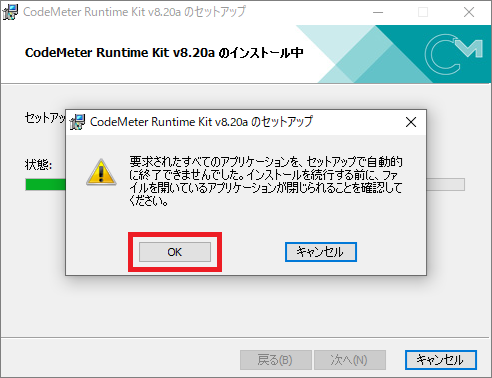This screenshot has width=492, height=378.
Task: Close the setup warning dialog with X
Action: (411, 122)
